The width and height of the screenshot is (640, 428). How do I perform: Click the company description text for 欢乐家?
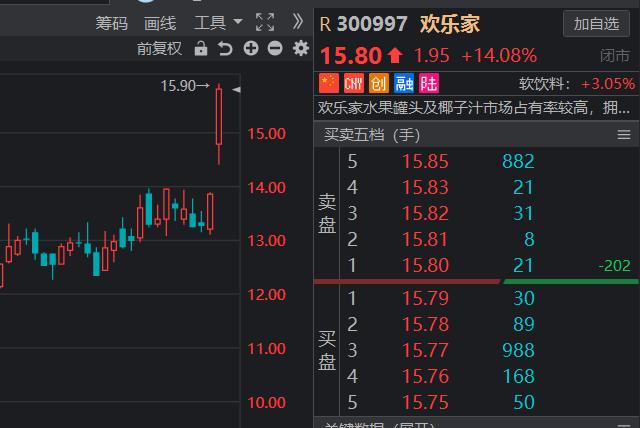(x=474, y=108)
